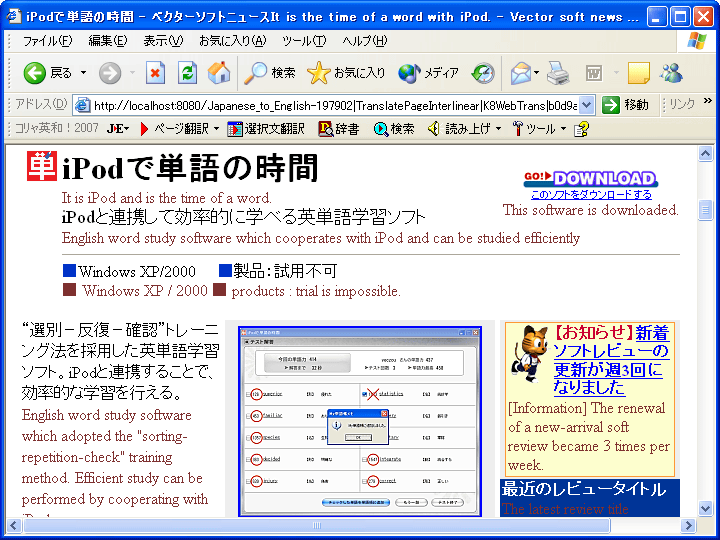
Task: Open the 編集(E) menu
Action: [108, 41]
